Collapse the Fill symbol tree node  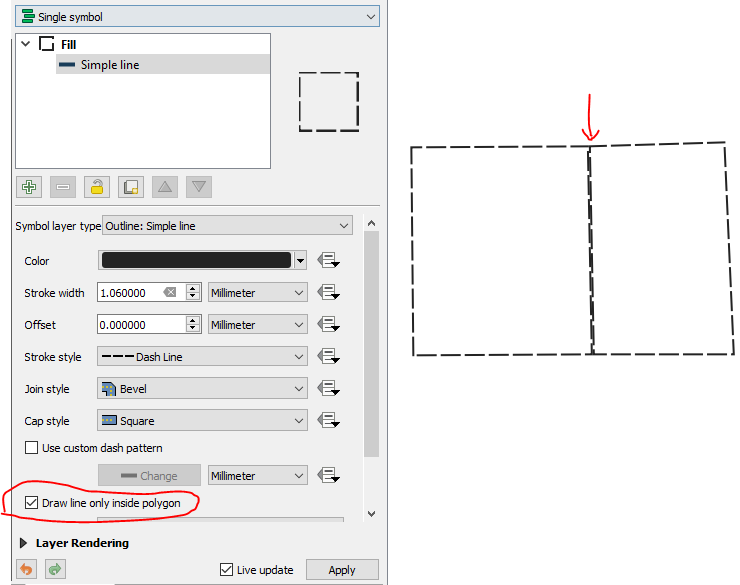[x=26, y=44]
